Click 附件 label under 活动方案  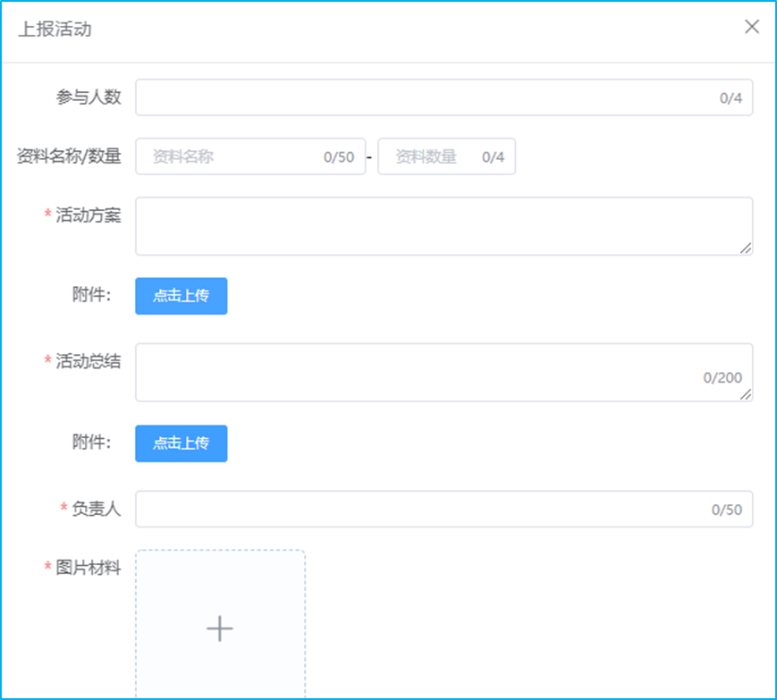coord(91,296)
